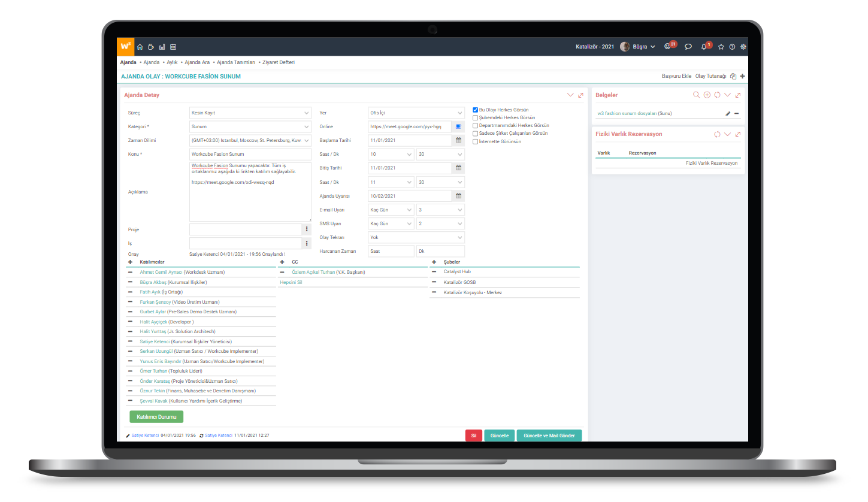Check Sadece Şirket Çalışanları Görsün
Viewport: 868px width, 502px height.
pyautogui.click(x=475, y=134)
